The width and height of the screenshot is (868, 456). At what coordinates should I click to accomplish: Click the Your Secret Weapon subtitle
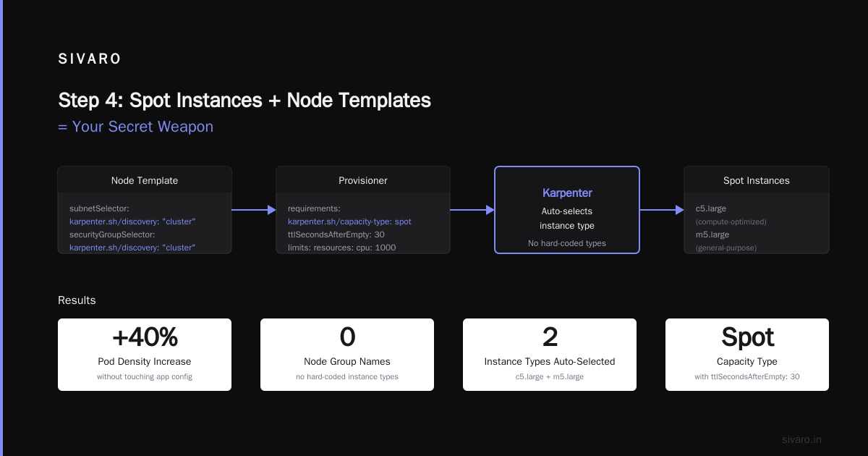pos(135,127)
